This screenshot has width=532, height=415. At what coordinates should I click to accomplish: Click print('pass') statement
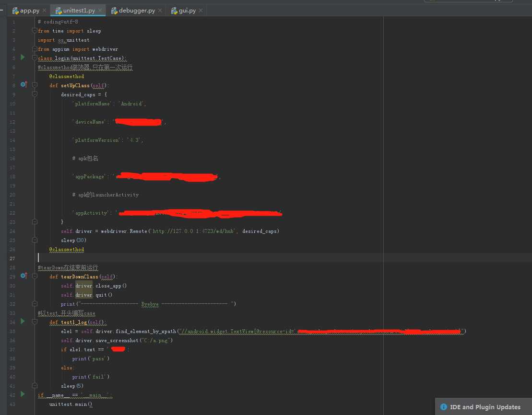tap(91, 359)
